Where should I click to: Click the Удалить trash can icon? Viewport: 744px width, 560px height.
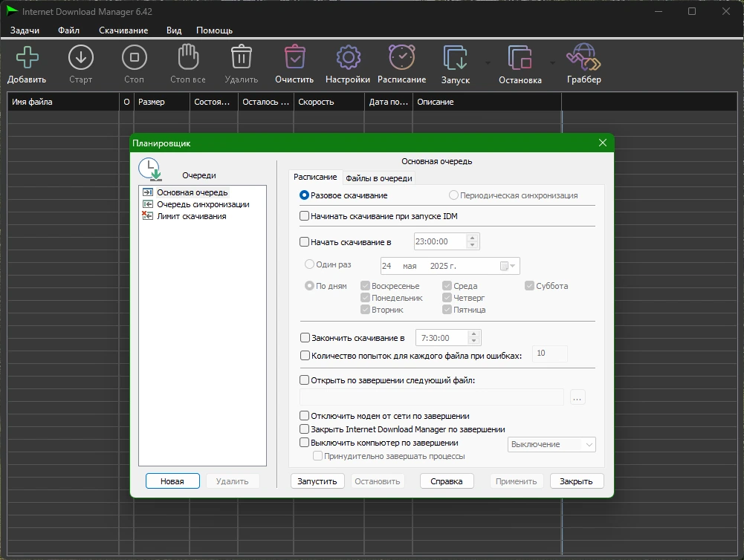242,57
